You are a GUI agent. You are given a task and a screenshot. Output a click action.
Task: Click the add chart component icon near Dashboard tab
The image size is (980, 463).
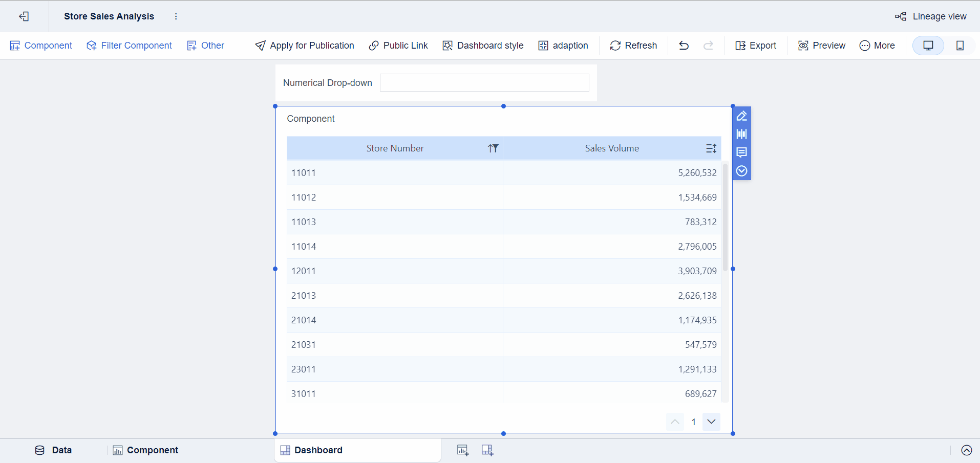click(x=462, y=450)
